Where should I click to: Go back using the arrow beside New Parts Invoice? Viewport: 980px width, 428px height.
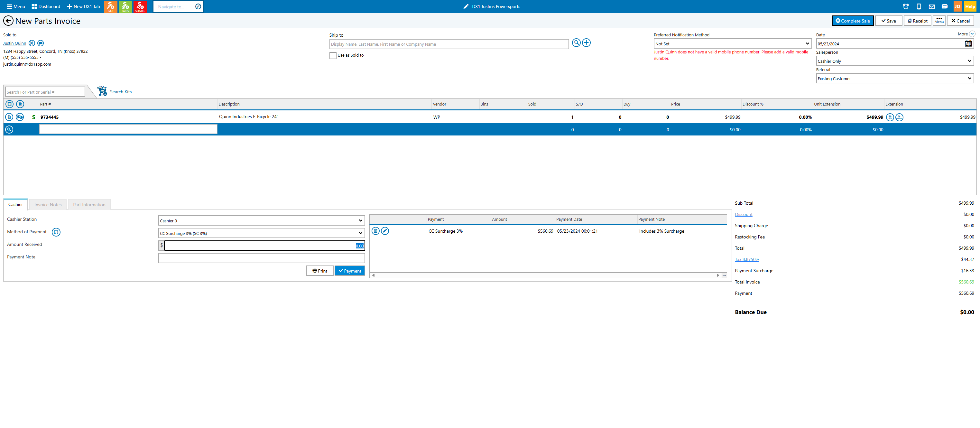click(8, 21)
